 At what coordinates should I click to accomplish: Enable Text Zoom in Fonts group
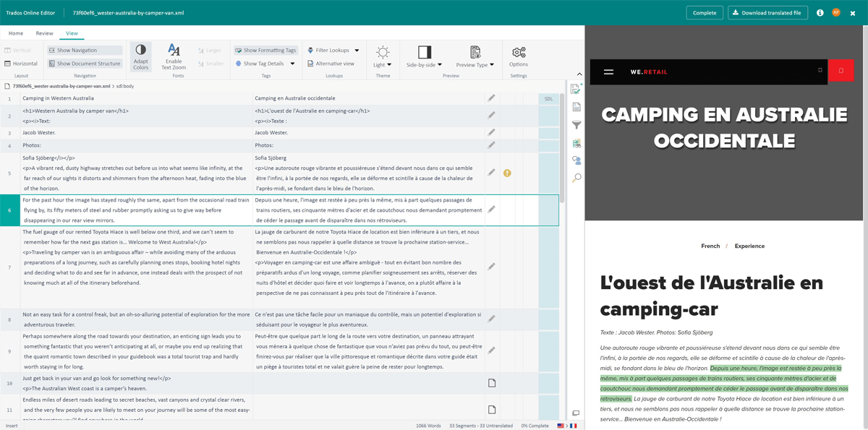pyautogui.click(x=174, y=56)
